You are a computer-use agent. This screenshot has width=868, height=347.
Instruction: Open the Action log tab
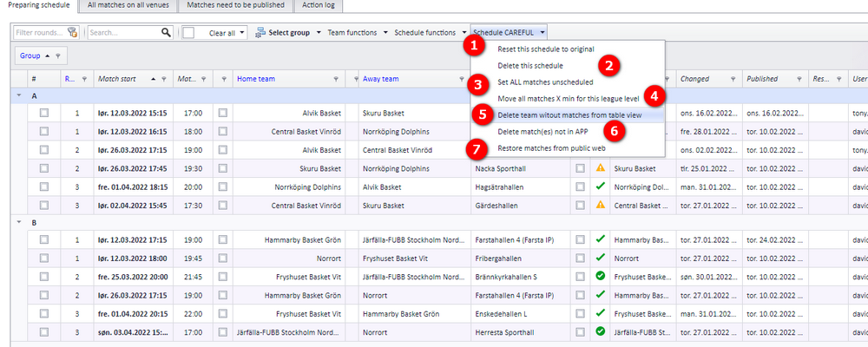[x=319, y=5]
